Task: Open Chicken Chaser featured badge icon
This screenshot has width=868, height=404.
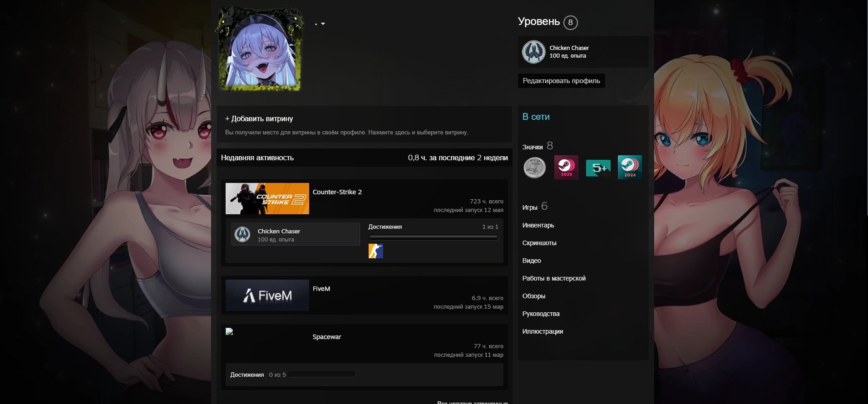Action: pos(533,52)
